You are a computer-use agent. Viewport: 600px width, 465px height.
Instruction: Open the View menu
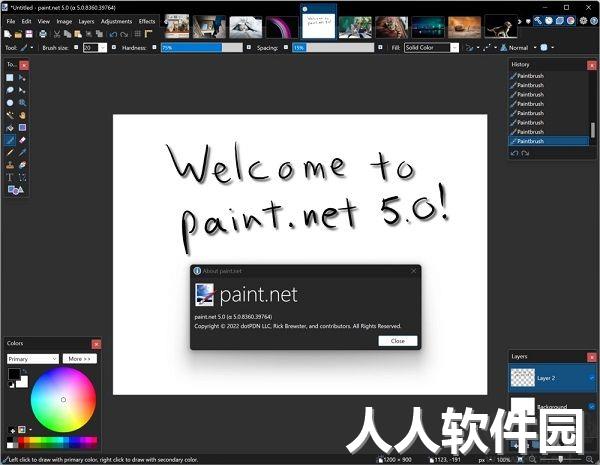(x=44, y=21)
